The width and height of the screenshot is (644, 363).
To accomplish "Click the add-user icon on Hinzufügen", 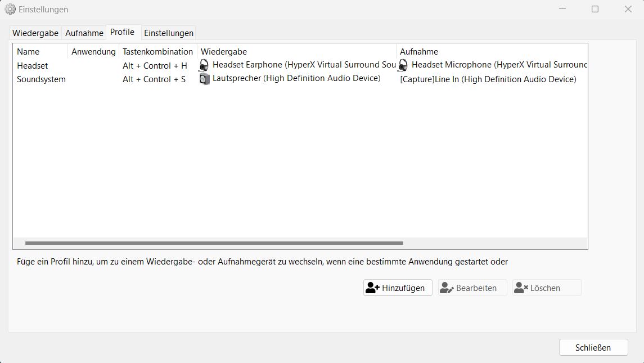I will pos(372,288).
